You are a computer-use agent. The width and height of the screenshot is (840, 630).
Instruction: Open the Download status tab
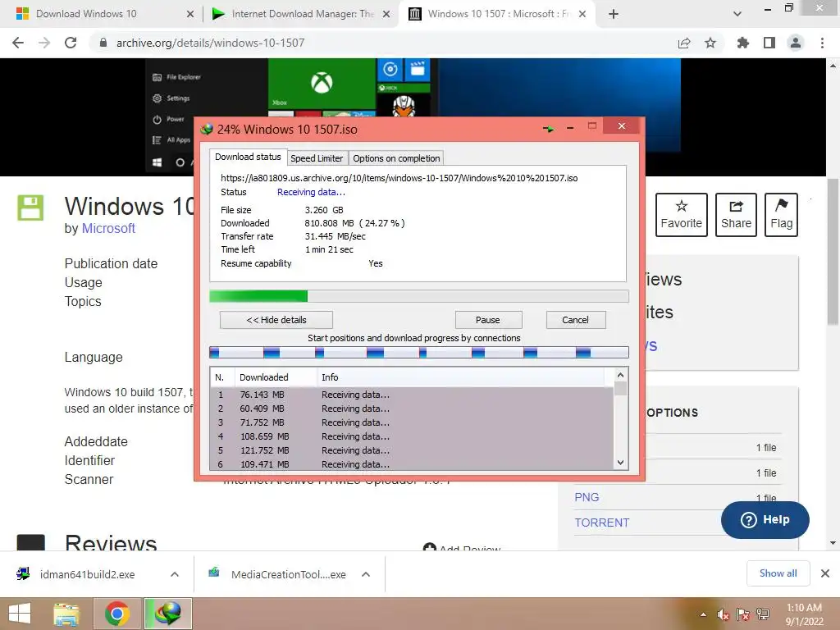pos(248,157)
